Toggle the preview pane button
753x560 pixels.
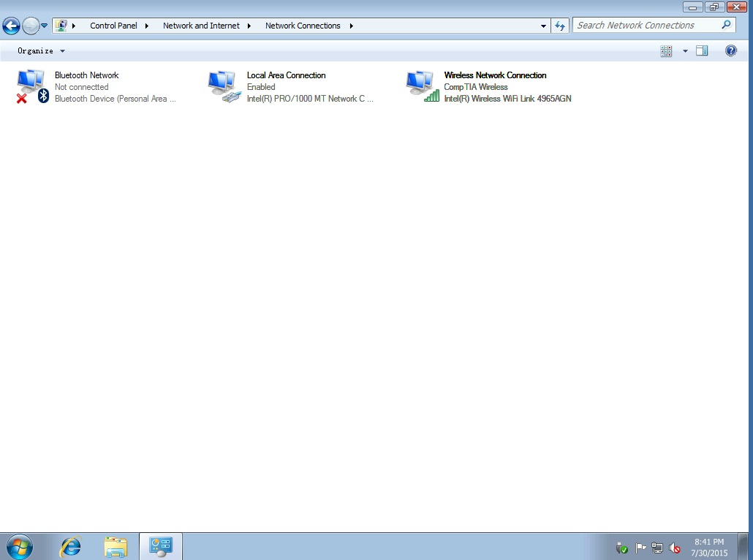(702, 50)
